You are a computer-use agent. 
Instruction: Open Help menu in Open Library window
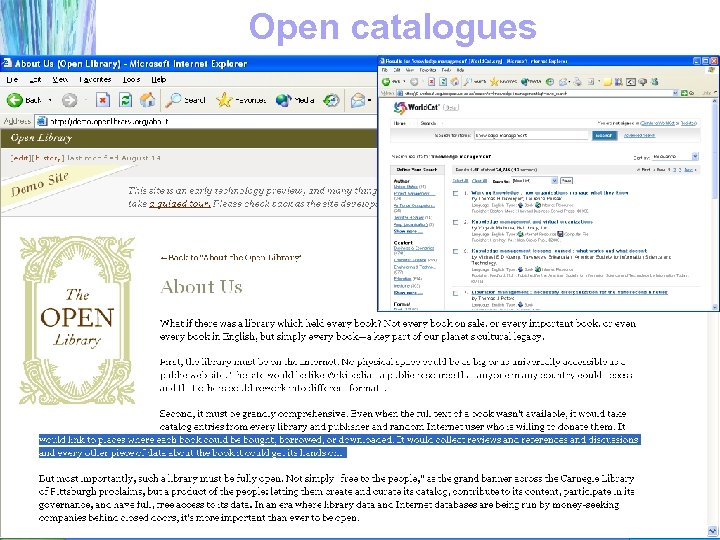point(159,79)
